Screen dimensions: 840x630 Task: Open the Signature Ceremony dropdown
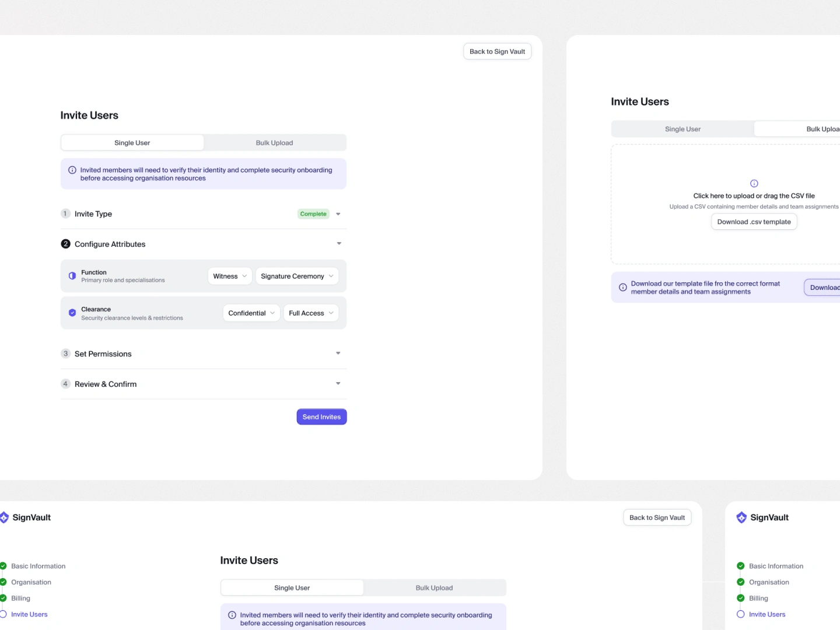(297, 276)
